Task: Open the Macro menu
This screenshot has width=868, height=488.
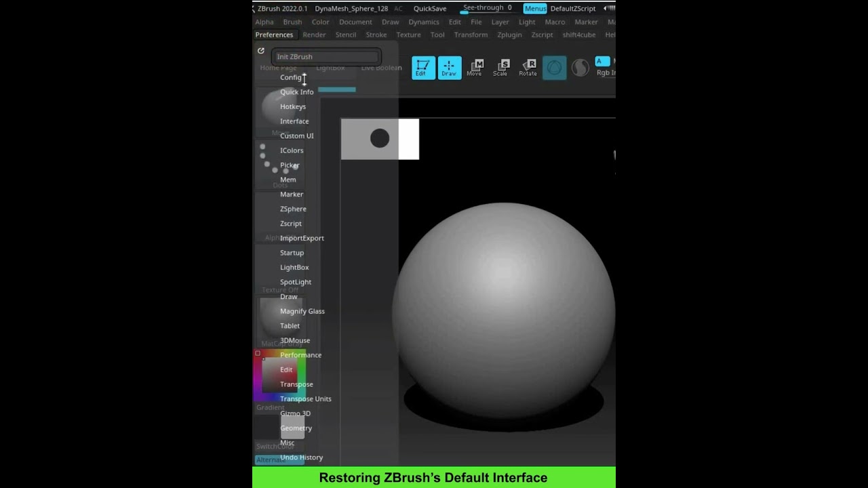Action: pyautogui.click(x=555, y=22)
